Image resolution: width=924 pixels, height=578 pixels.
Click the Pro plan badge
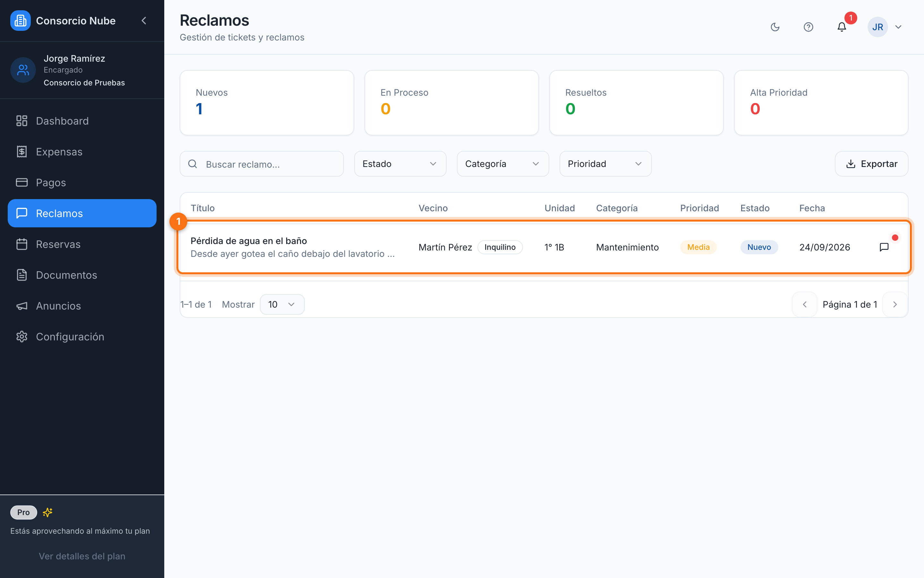coord(24,512)
